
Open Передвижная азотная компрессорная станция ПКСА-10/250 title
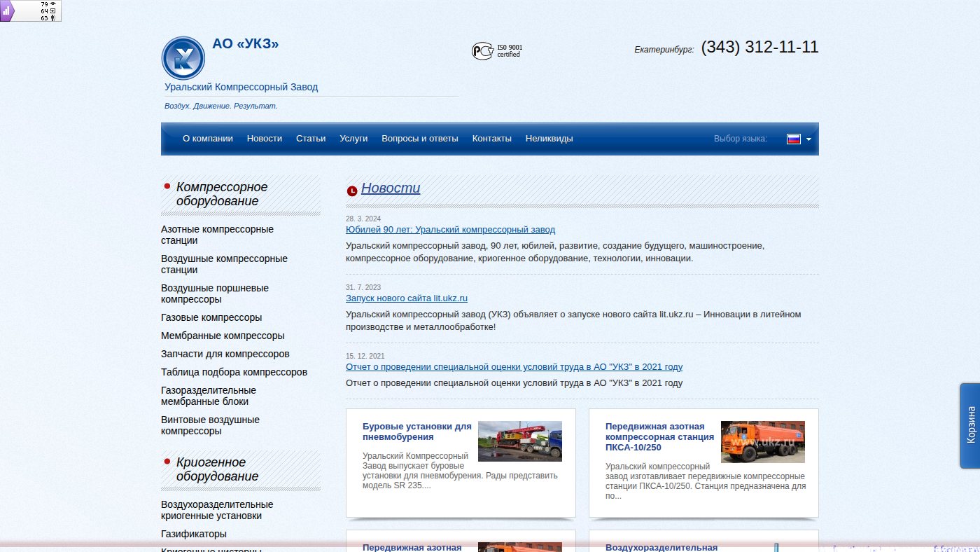[x=660, y=437]
